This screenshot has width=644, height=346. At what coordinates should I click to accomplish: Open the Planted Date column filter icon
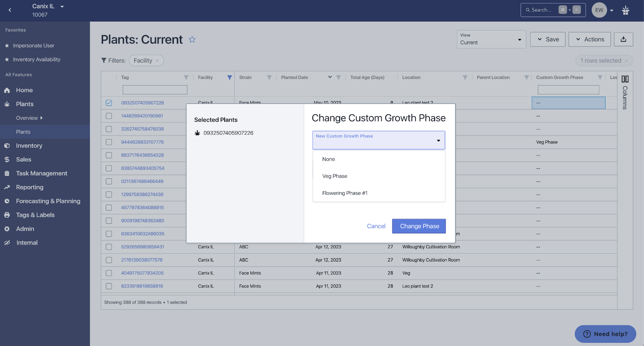tap(339, 77)
